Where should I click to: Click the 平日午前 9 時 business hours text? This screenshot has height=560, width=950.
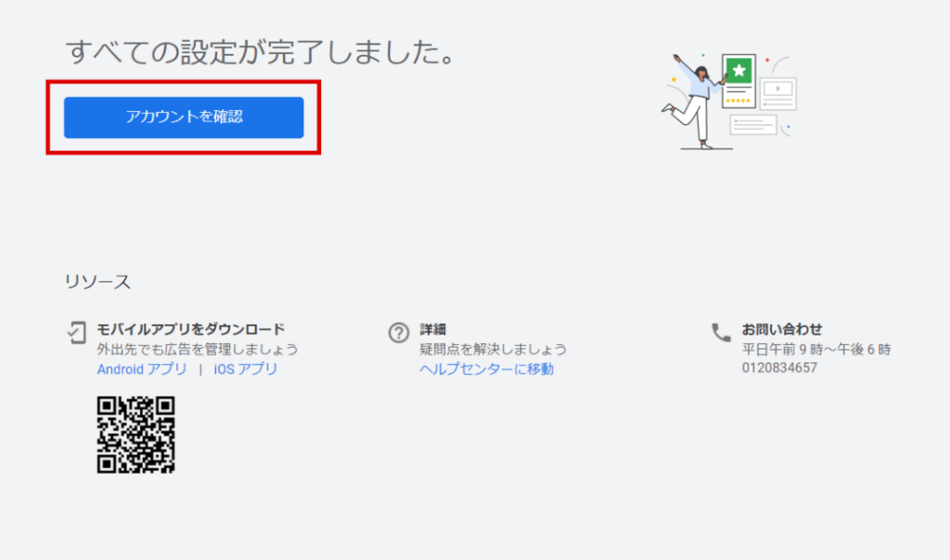[x=815, y=350]
